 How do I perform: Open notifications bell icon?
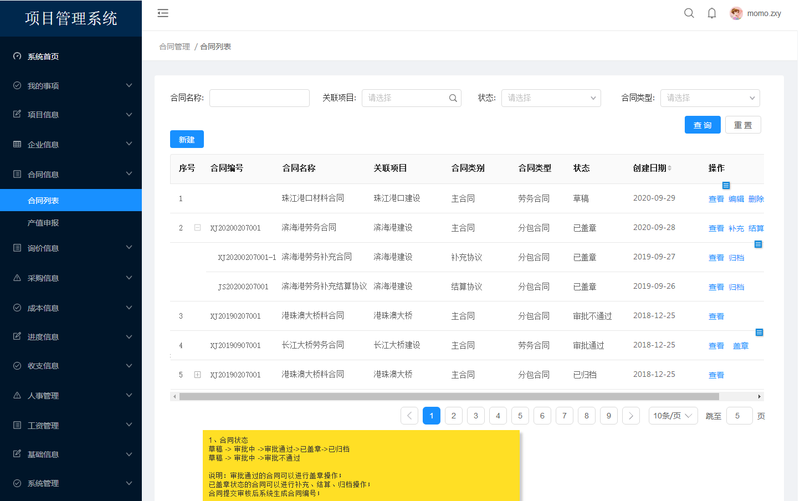tap(712, 13)
